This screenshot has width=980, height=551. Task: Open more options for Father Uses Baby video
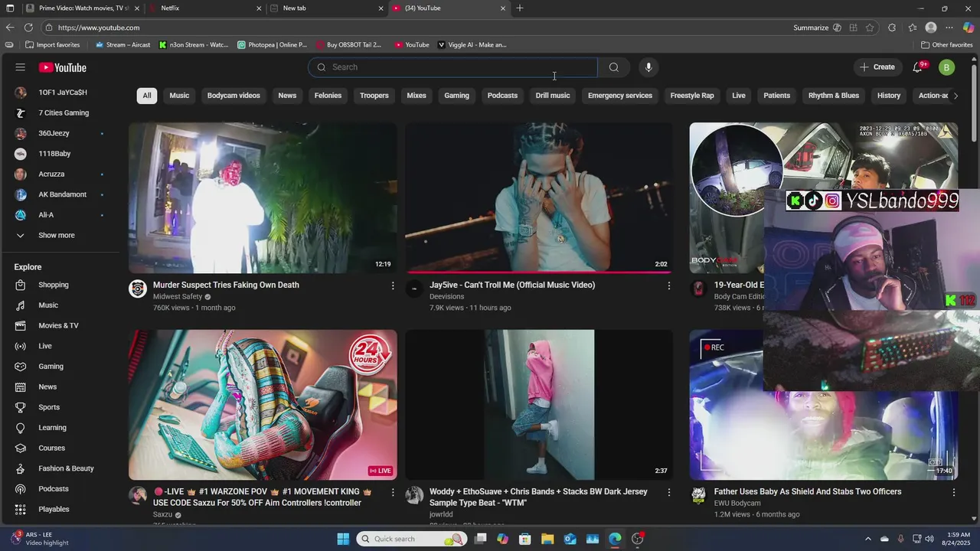point(953,492)
